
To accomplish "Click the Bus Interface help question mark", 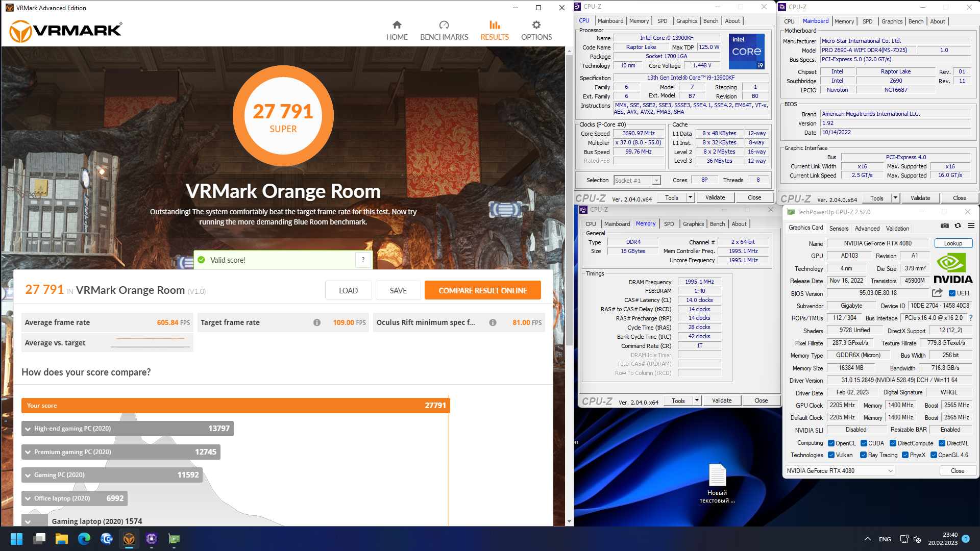I will click(970, 318).
